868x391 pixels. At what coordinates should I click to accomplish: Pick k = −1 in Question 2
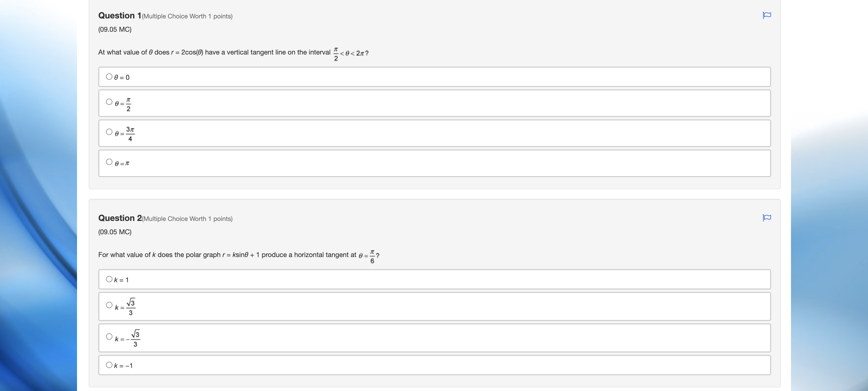[109, 364]
